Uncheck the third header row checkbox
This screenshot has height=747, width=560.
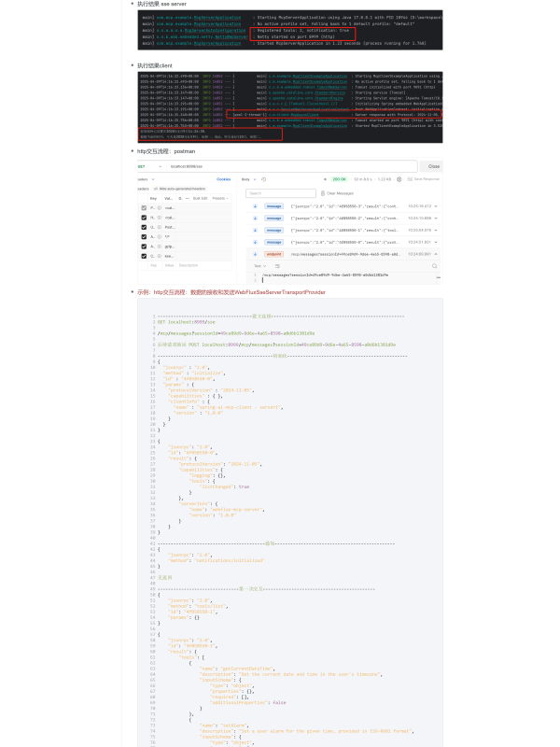point(143,227)
